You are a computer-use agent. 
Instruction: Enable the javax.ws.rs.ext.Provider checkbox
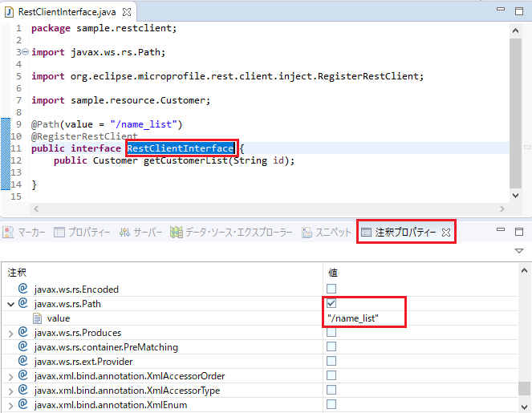pos(331,361)
